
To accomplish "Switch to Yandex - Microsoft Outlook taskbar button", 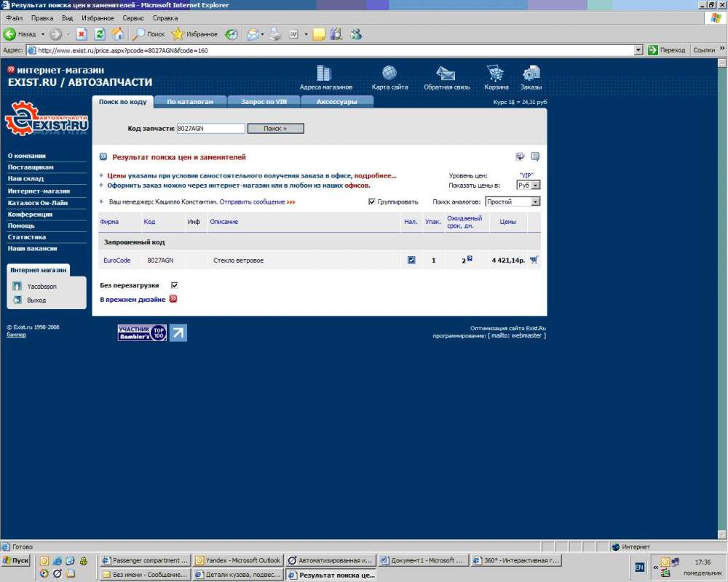I will pos(238,561).
